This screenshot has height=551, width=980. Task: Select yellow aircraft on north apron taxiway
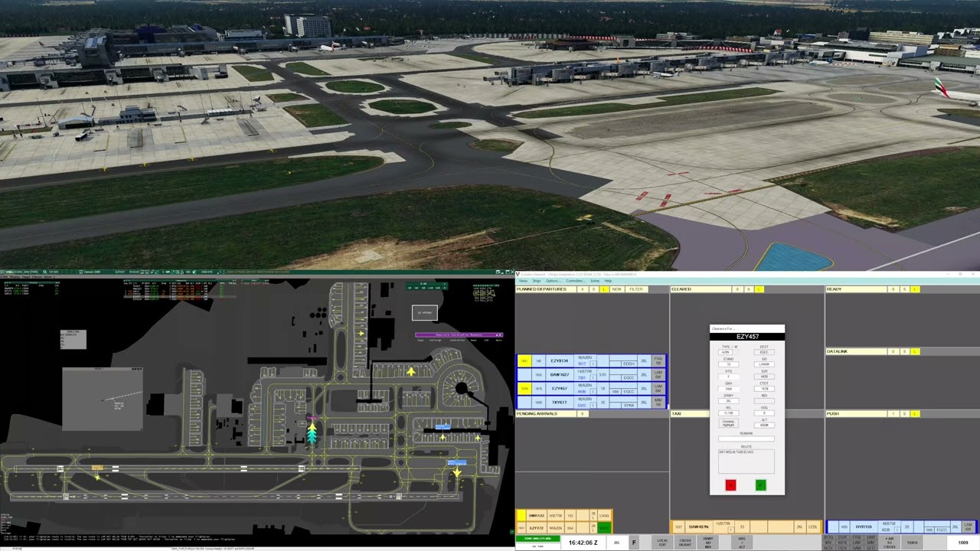pyautogui.click(x=411, y=372)
